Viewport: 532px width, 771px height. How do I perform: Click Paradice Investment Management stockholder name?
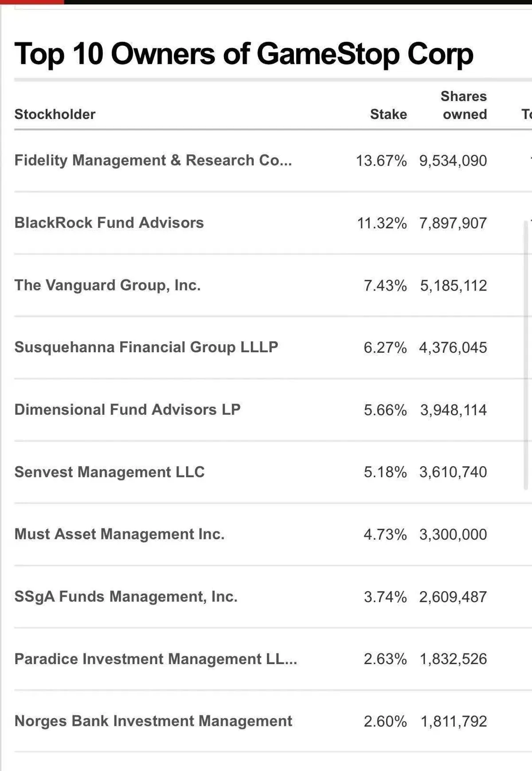[156, 659]
